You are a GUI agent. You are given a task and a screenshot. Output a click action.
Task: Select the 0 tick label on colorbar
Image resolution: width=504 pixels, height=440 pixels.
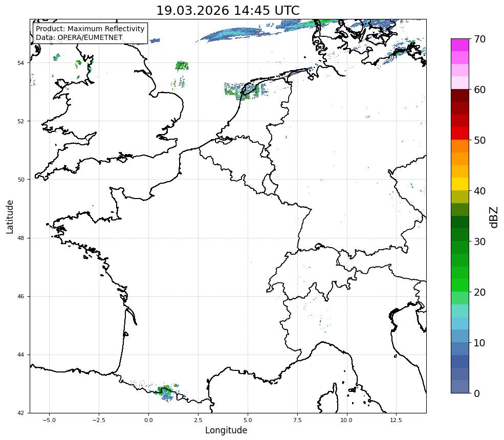477,393
